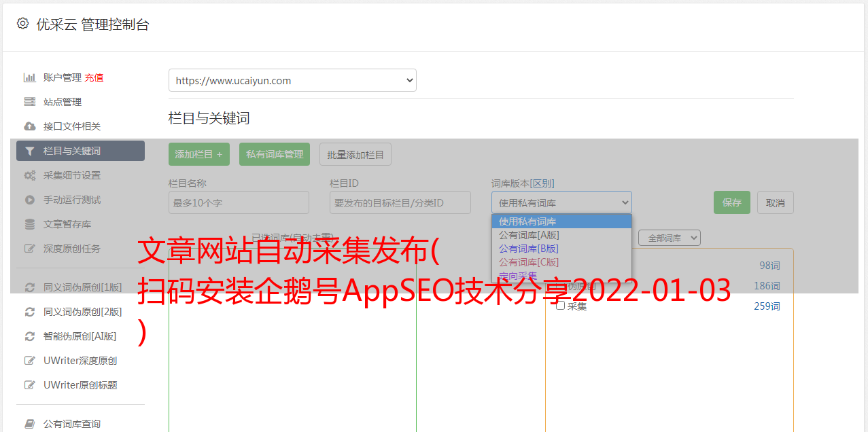Click the edit icon for UWriter深度原创
This screenshot has width=868, height=432.
(30, 361)
